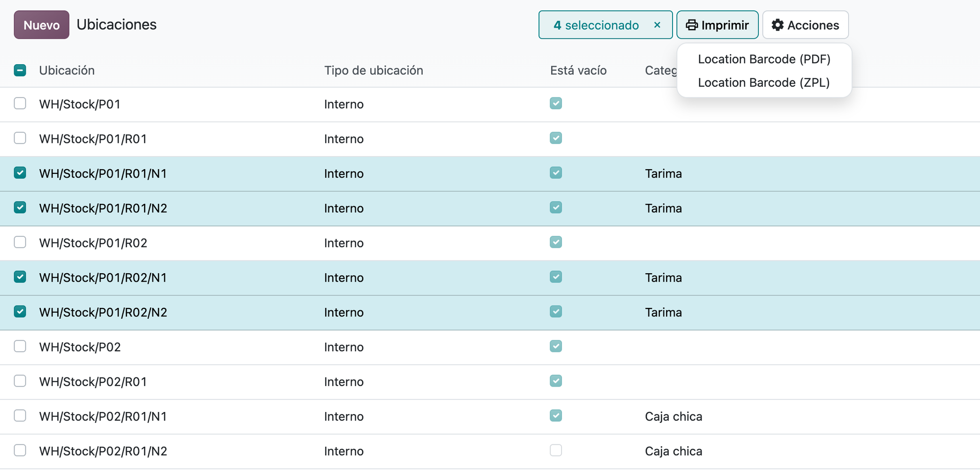Open the WH/Stock/P01/R02/N2 location name
The height and width of the screenshot is (471, 980).
pyautogui.click(x=103, y=312)
